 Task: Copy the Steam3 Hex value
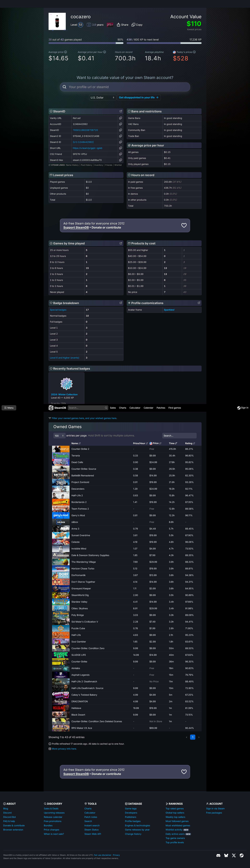(x=120, y=160)
